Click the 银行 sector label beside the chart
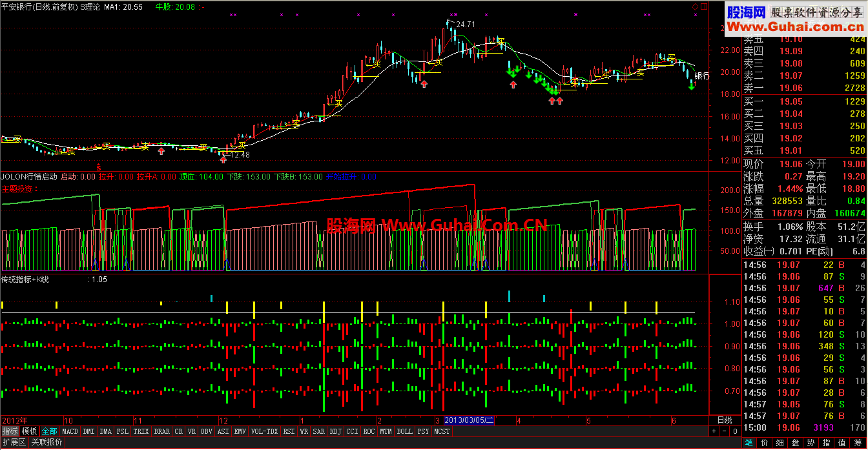Viewport: 868px width, 450px height. click(x=701, y=76)
